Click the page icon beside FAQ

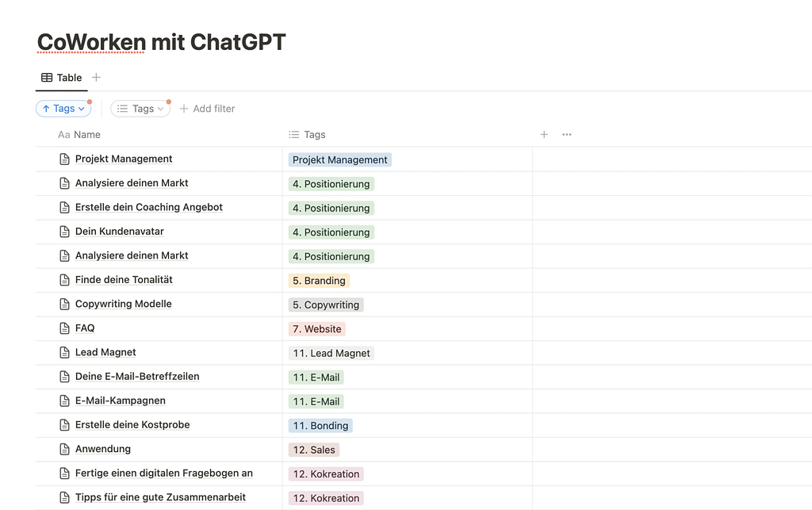pyautogui.click(x=65, y=328)
